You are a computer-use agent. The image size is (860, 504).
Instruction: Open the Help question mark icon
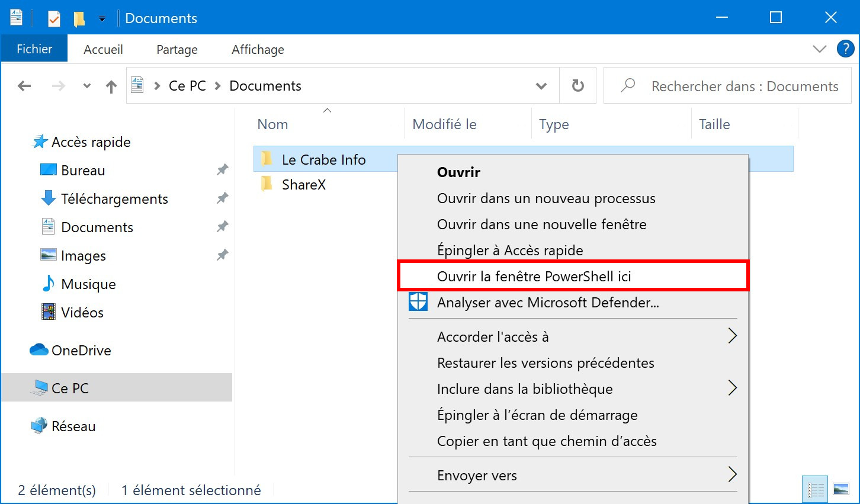tap(845, 49)
